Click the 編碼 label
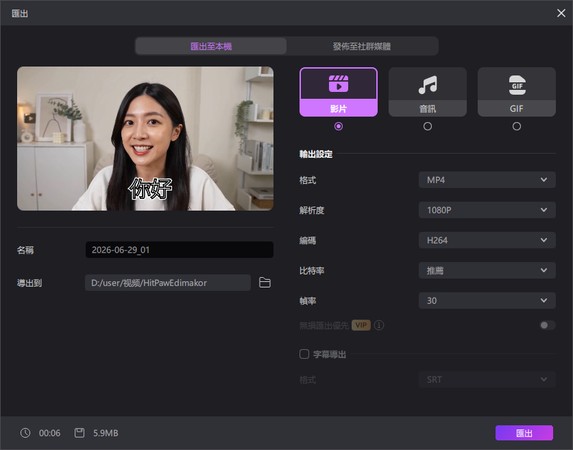 pyautogui.click(x=308, y=240)
